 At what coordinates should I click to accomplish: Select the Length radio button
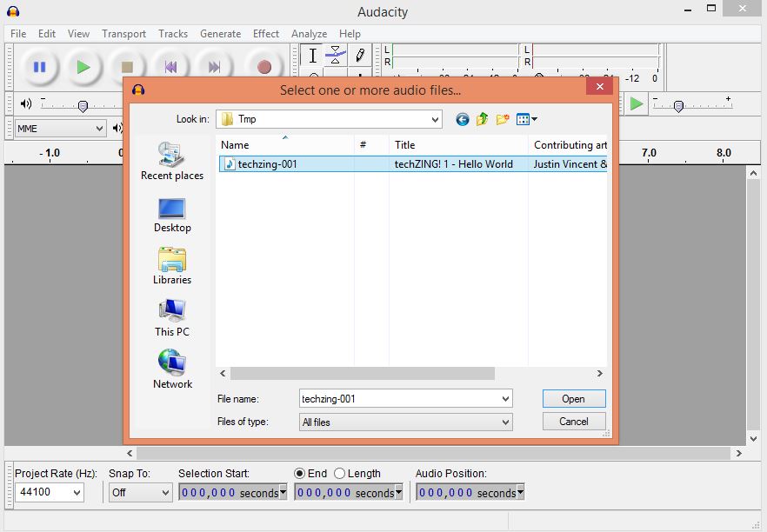339,473
